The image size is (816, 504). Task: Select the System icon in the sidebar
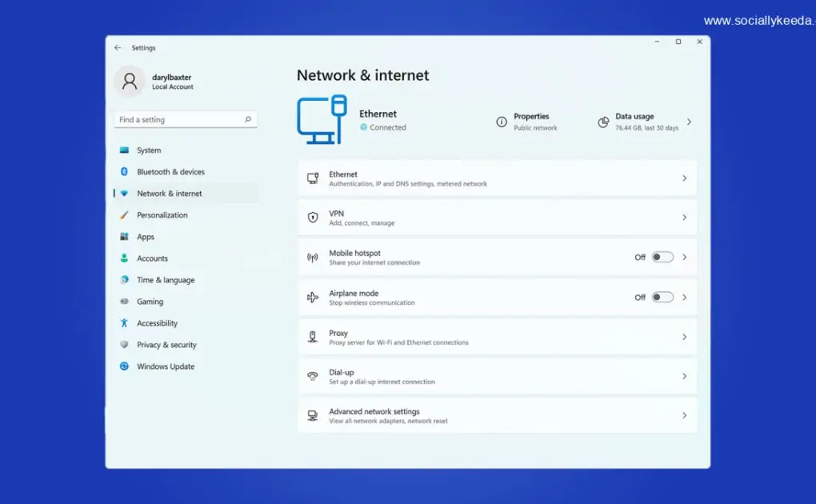[x=126, y=150]
